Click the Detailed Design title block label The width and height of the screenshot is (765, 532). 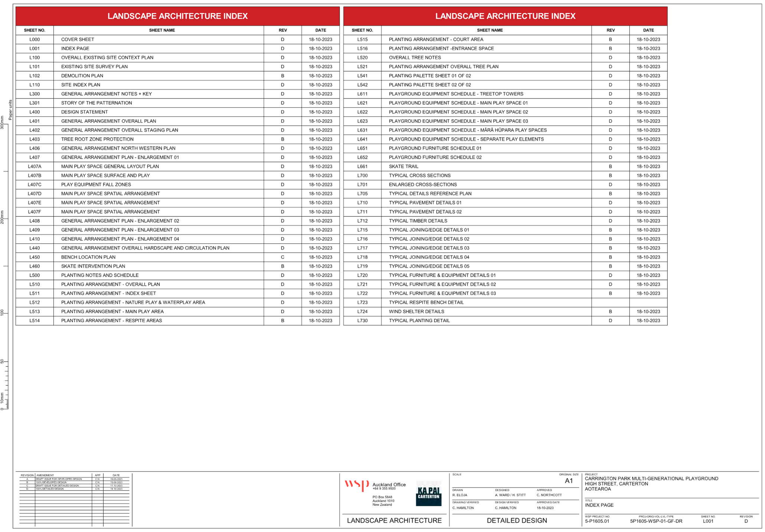pos(517,520)
